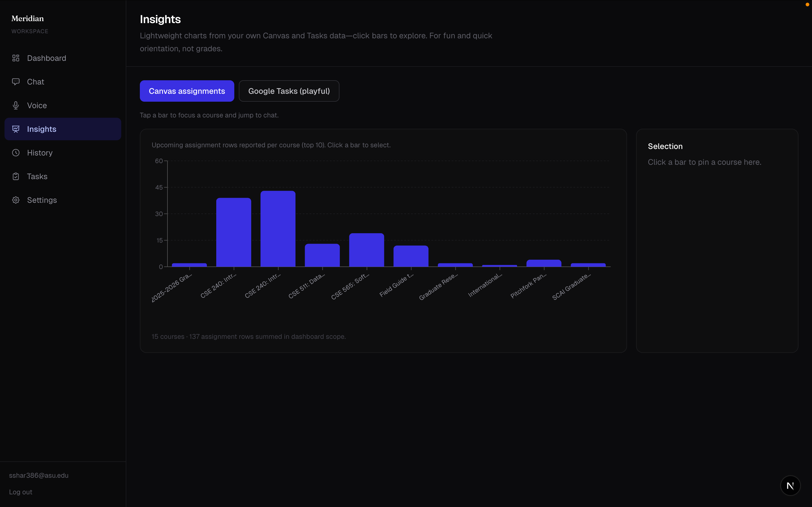Open the Next.js dev tools N badge

coord(790,485)
